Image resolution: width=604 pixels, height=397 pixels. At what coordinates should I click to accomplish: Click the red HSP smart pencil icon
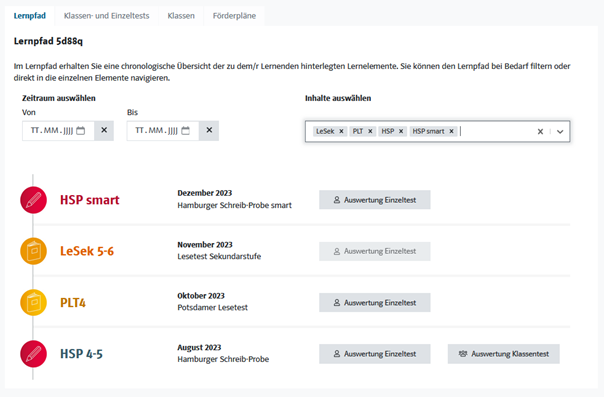coord(34,200)
